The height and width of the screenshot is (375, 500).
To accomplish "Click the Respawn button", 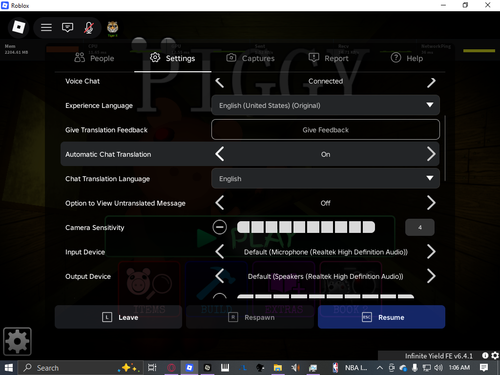I will pyautogui.click(x=250, y=317).
